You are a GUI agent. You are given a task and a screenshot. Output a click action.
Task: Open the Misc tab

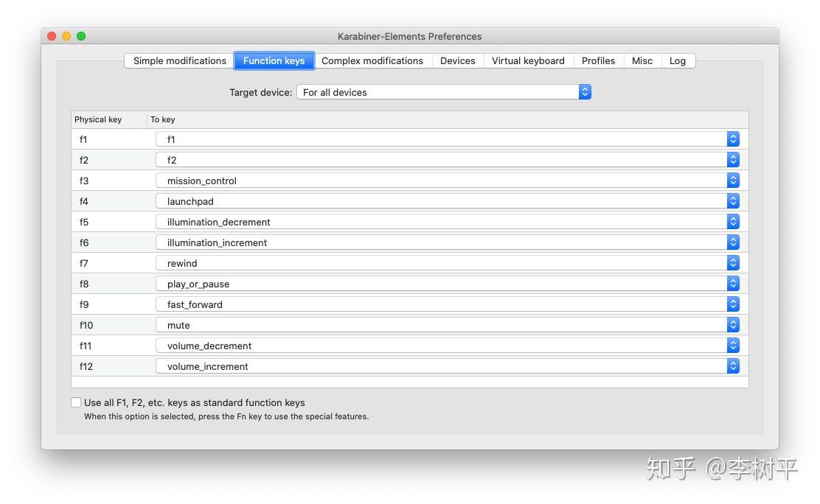(642, 60)
